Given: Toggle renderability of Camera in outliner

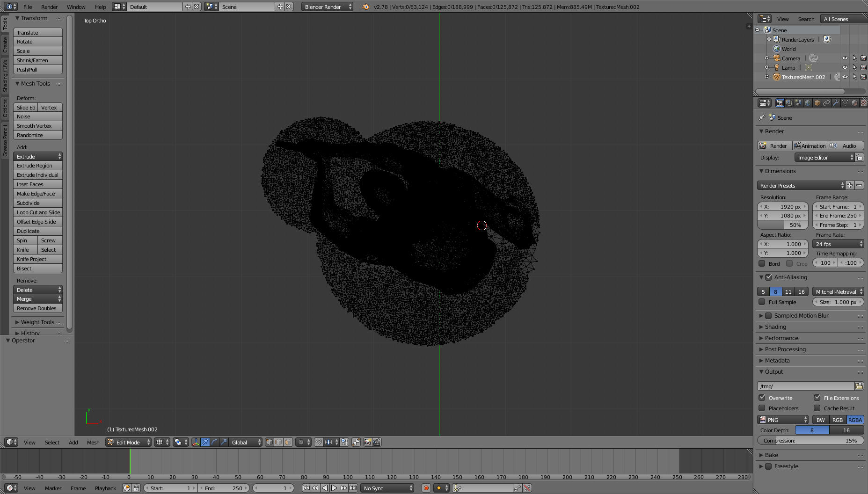Looking at the screenshot, I should [863, 58].
